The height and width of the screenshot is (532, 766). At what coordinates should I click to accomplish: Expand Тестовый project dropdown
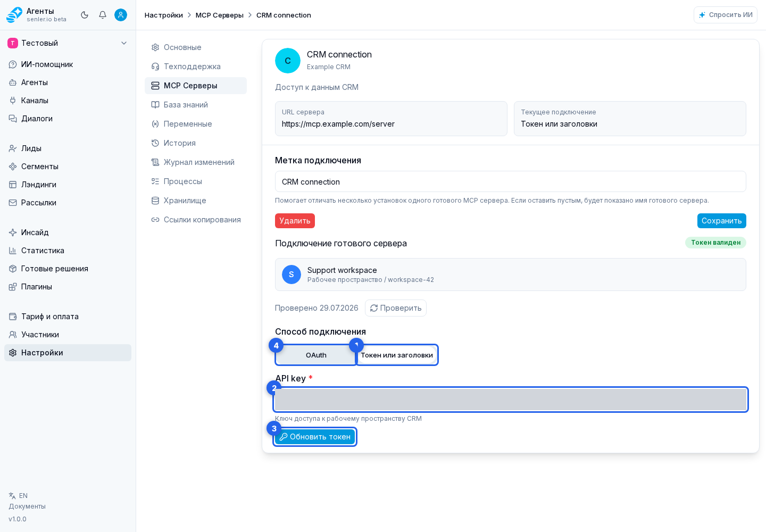(68, 43)
